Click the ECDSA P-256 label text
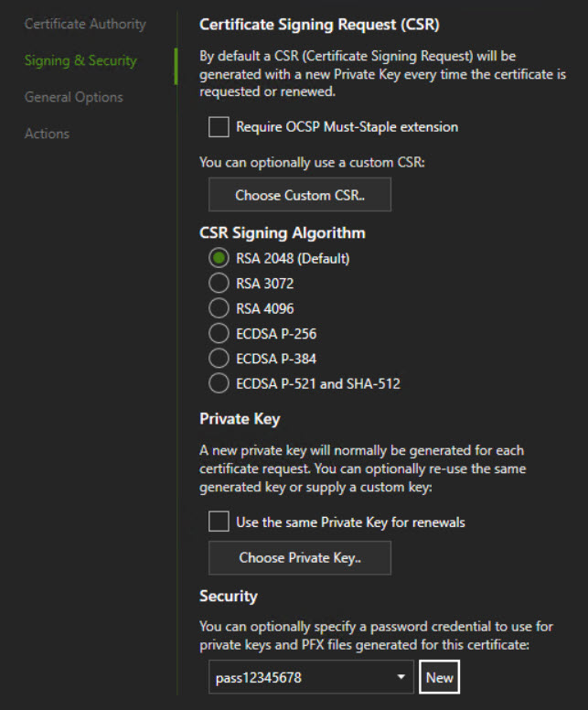 click(x=276, y=334)
